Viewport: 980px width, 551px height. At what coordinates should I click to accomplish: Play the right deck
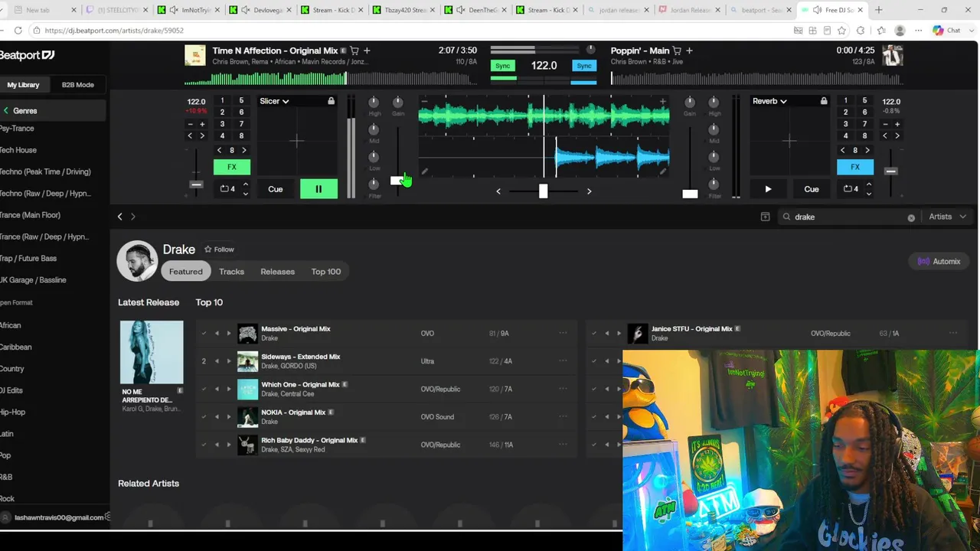[768, 189]
